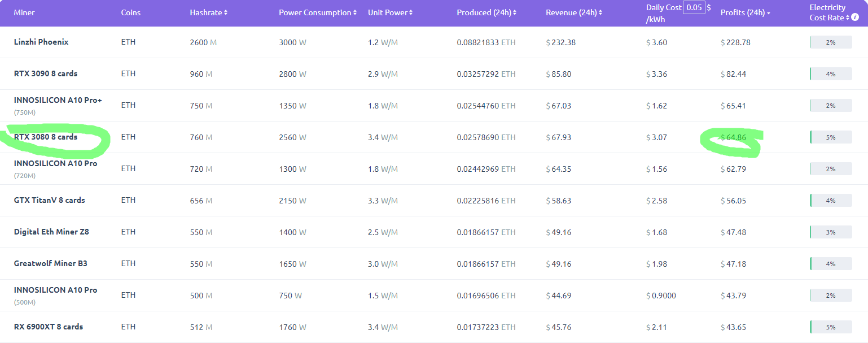
Task: Sort by Electricity Cost Rate arrows
Action: tap(848, 18)
